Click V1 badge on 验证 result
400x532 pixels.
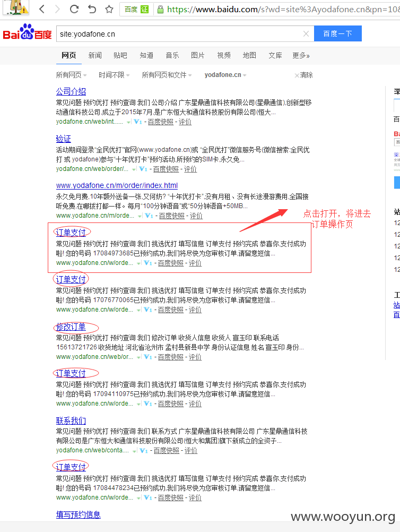143,169
